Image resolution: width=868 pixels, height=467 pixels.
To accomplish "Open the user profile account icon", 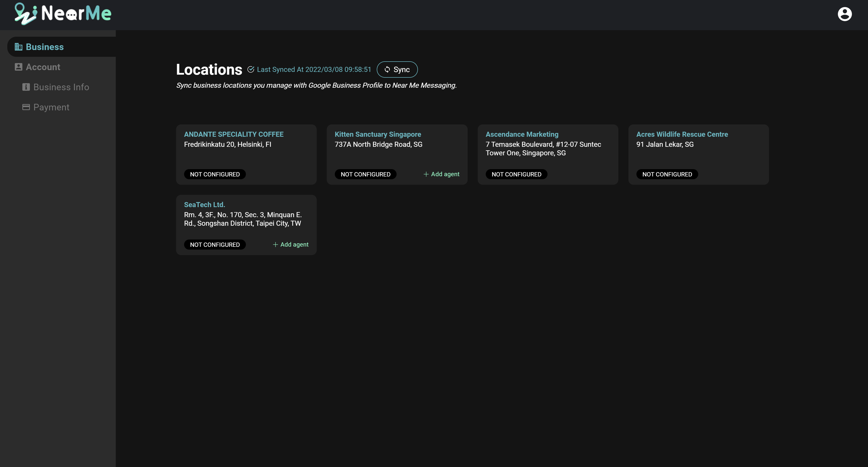I will (x=844, y=14).
